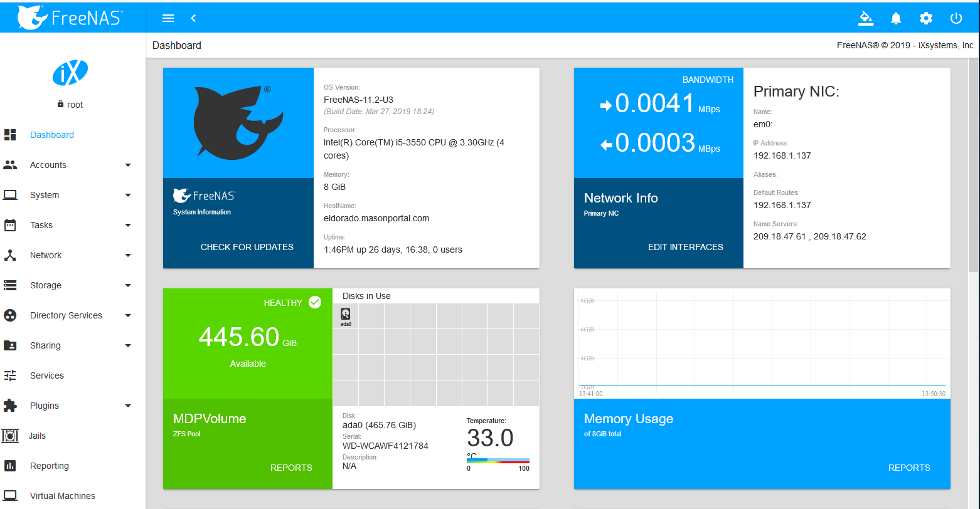
Task: Collapse sidebar with left chevron icon
Action: pyautogui.click(x=193, y=18)
